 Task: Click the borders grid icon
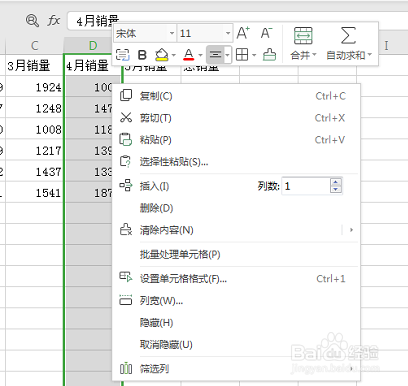pyautogui.click(x=242, y=55)
